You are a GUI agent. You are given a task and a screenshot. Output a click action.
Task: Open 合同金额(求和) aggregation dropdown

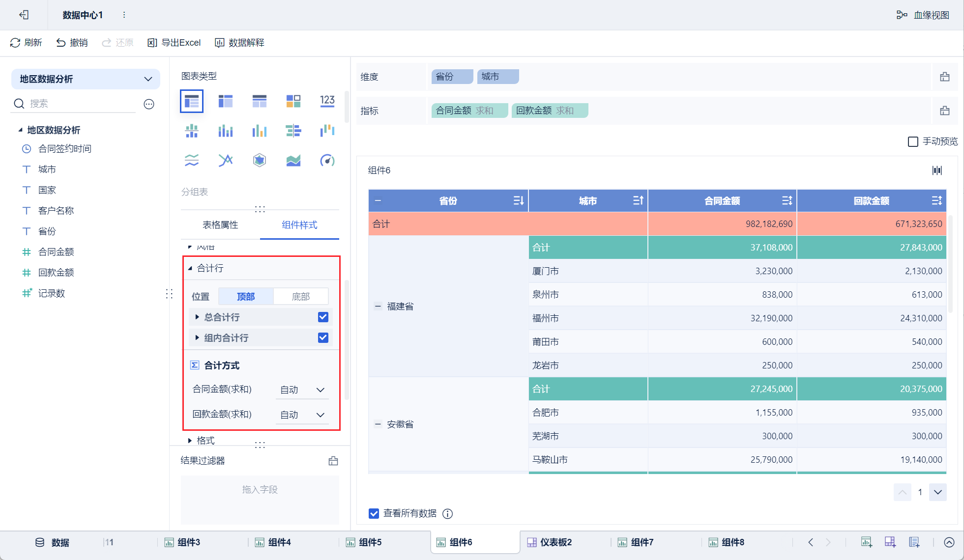click(302, 390)
